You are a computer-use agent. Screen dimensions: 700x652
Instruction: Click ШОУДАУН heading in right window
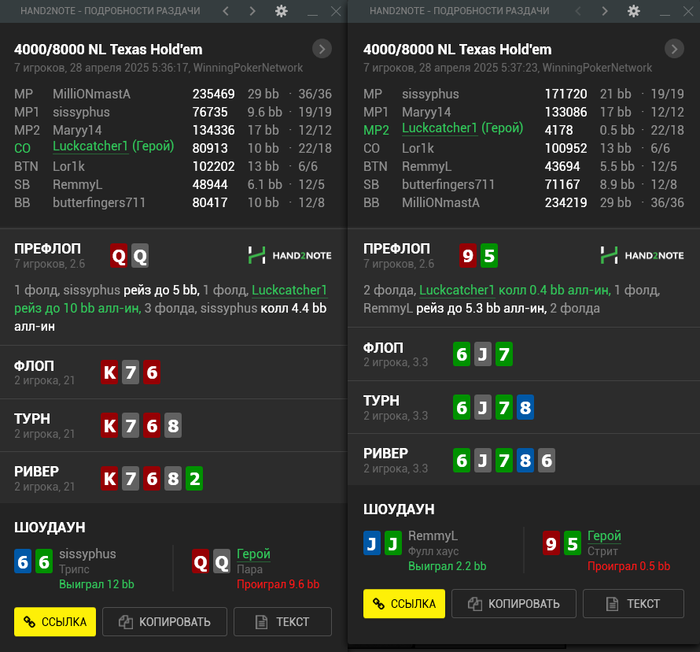[x=399, y=509]
